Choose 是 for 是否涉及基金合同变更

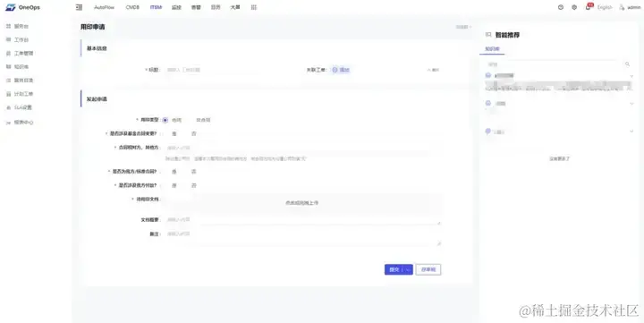[174, 133]
